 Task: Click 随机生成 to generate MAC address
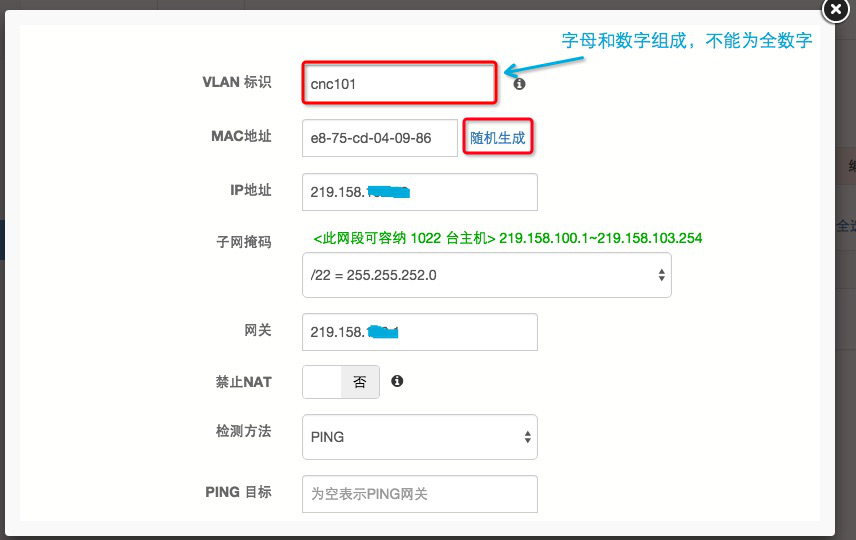tap(497, 138)
